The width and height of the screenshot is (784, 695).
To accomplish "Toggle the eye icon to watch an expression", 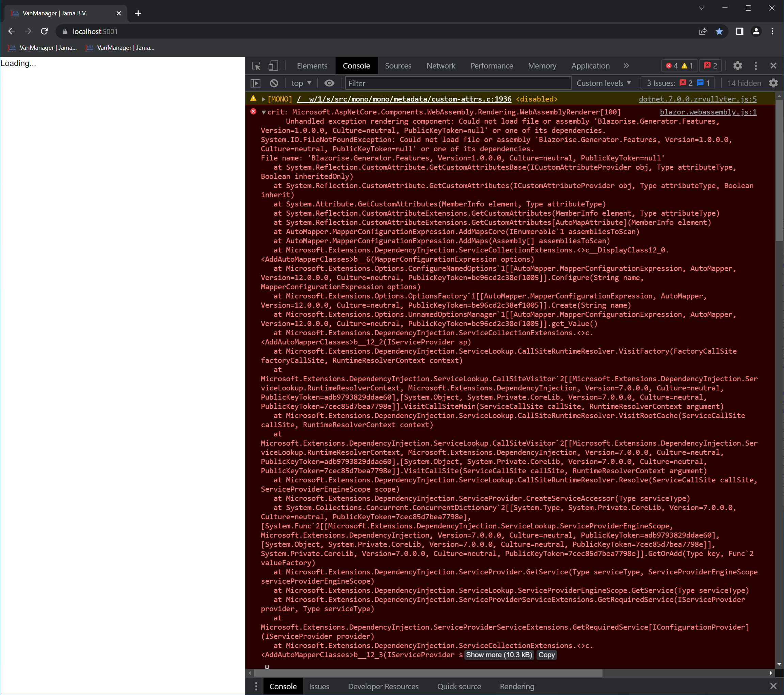I will 329,83.
